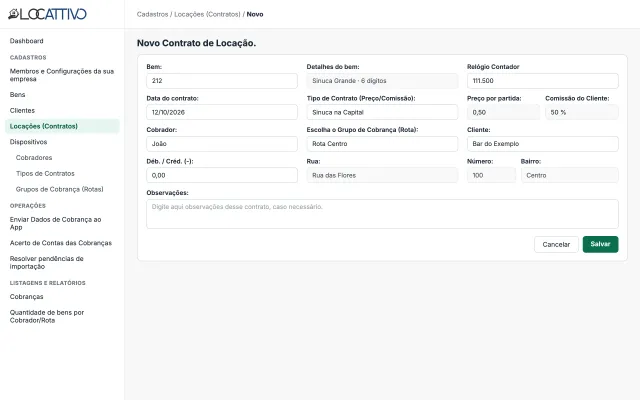Click the Salvar button

coord(600,244)
